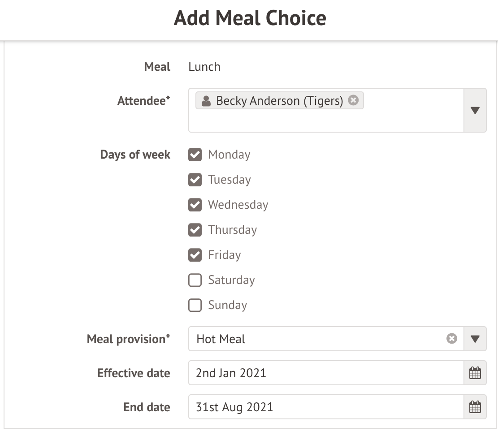Untick the Thursday checkbox
This screenshot has width=498, height=448.
pyautogui.click(x=195, y=230)
